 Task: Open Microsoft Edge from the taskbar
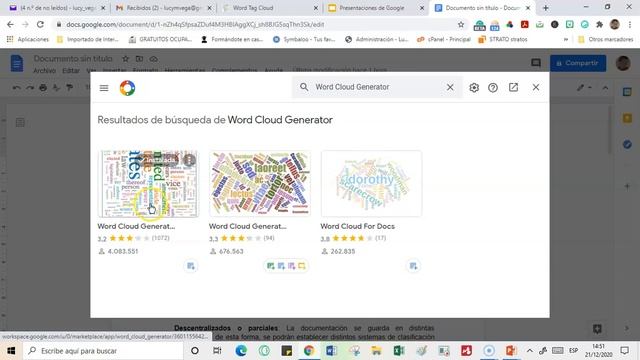(241, 351)
